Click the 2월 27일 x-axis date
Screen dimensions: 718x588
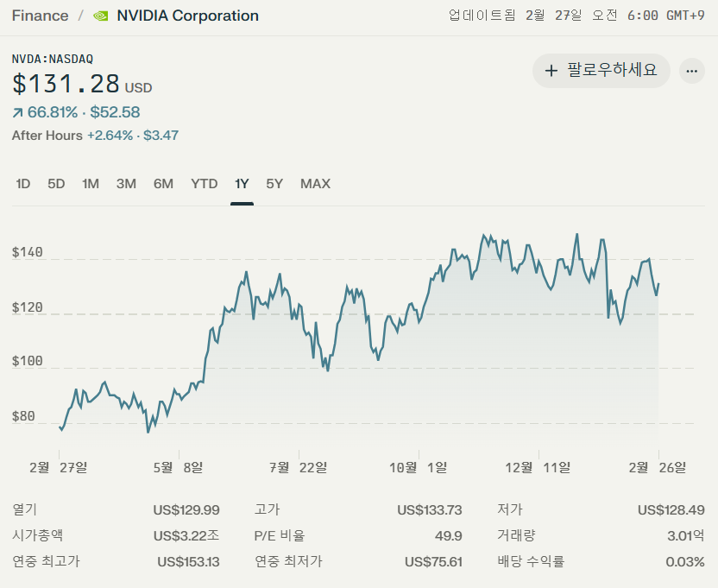click(x=58, y=468)
